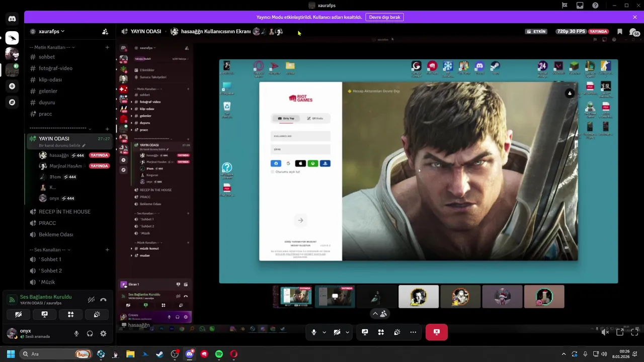Open invite people icon next to xaurafps
This screenshot has width=644, height=362.
pyautogui.click(x=105, y=31)
